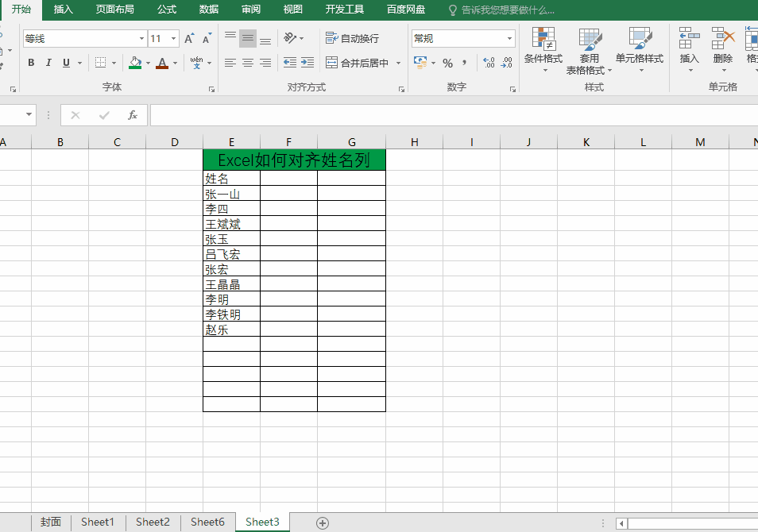758x532 pixels.
Task: Click 合并后居中 merge and center
Action: [x=358, y=63]
